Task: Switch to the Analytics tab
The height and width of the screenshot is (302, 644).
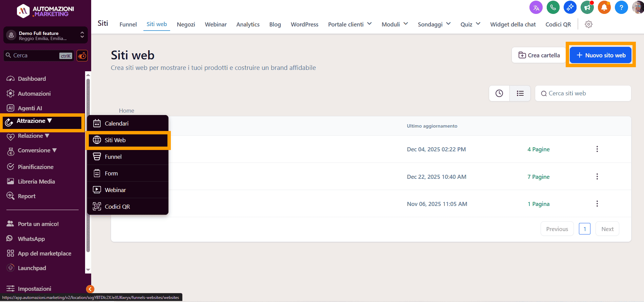Action: click(x=248, y=24)
